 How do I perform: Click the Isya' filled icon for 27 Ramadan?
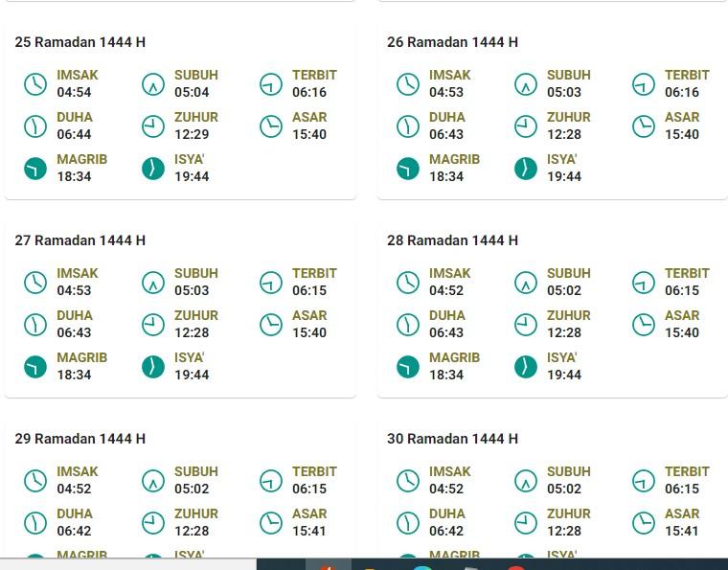coord(153,367)
